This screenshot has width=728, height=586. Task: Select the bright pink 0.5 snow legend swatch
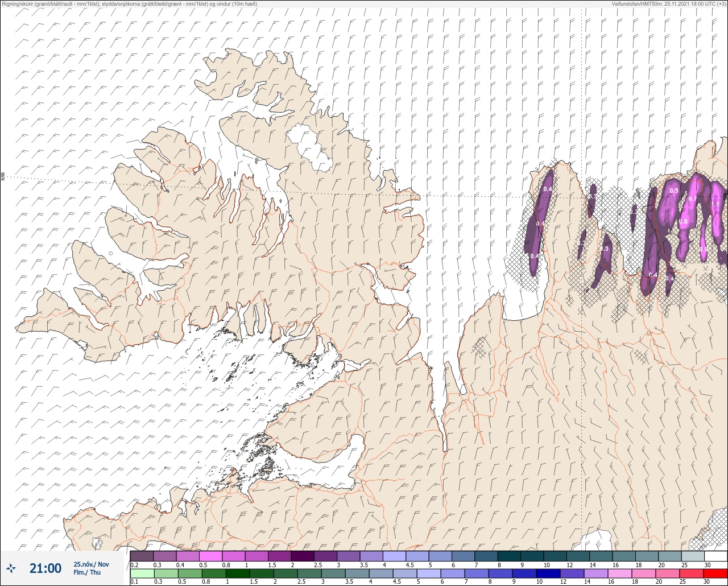[210, 556]
